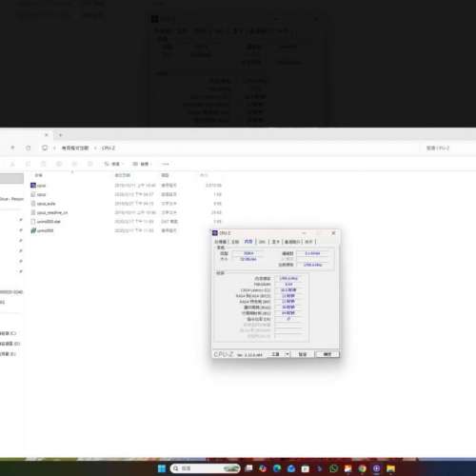
Task: Click the DDR4 memory type value
Action: [248, 253]
